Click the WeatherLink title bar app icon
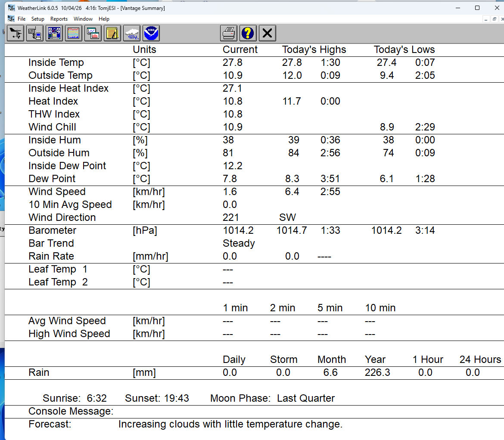 tap(11, 8)
